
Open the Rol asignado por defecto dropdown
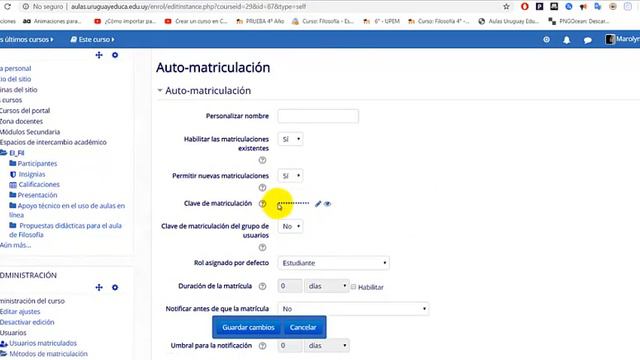point(333,263)
